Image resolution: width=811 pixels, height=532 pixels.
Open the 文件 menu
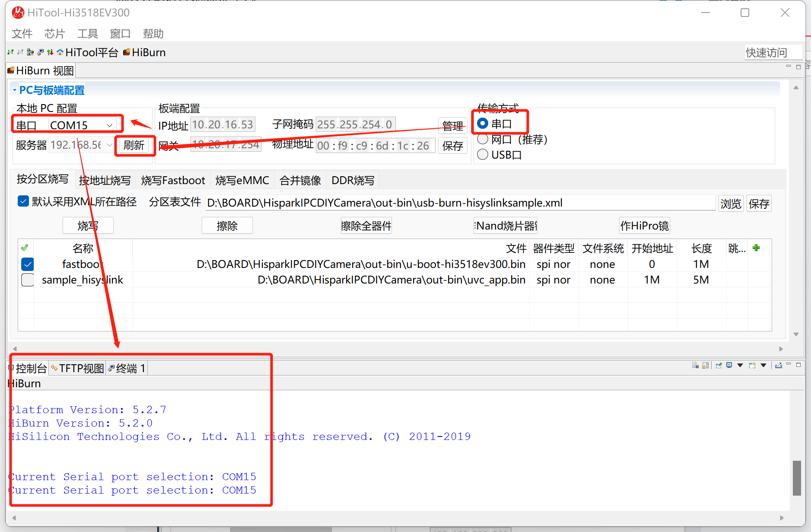(x=22, y=34)
